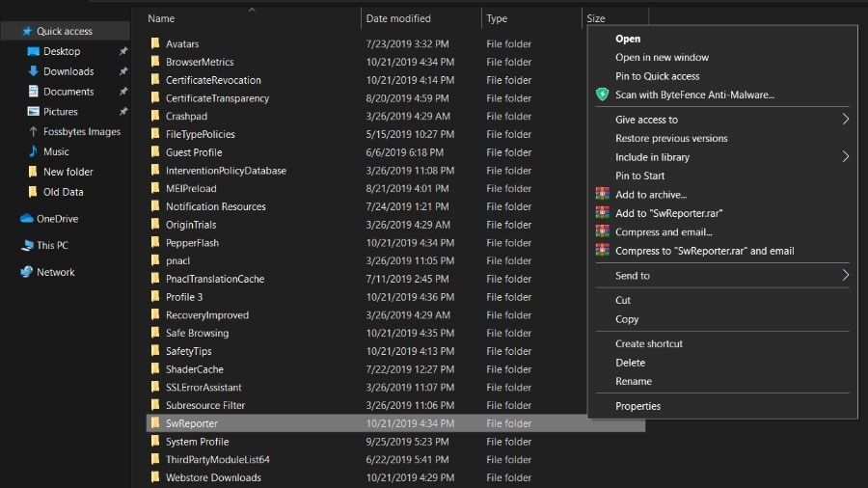
Task: Click the Desktop icon in sidebar
Action: 33,51
